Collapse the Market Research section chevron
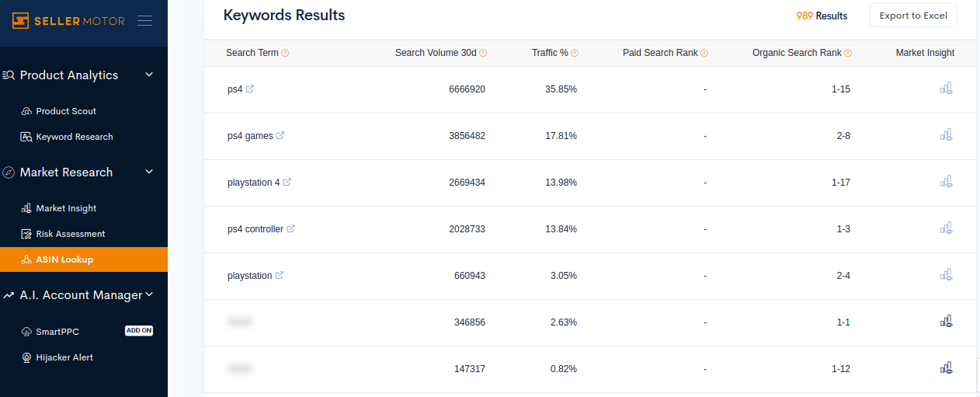Image resolution: width=980 pixels, height=397 pixels. click(150, 172)
